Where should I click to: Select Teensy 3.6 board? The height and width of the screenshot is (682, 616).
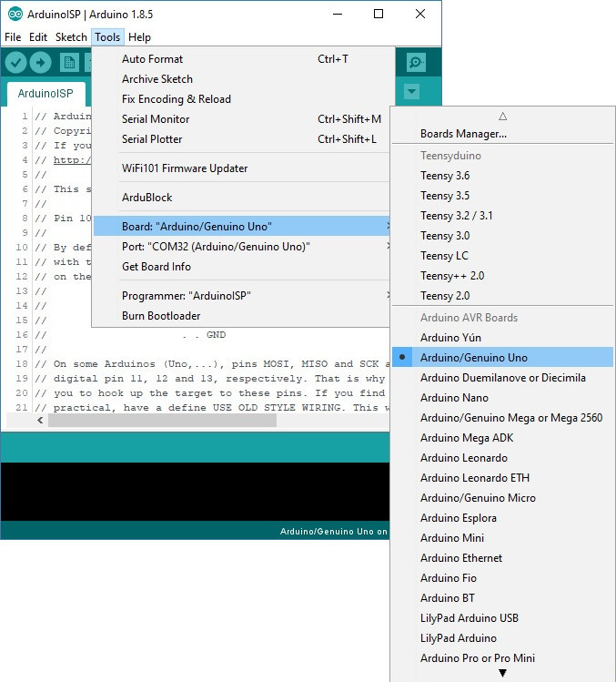point(502,176)
